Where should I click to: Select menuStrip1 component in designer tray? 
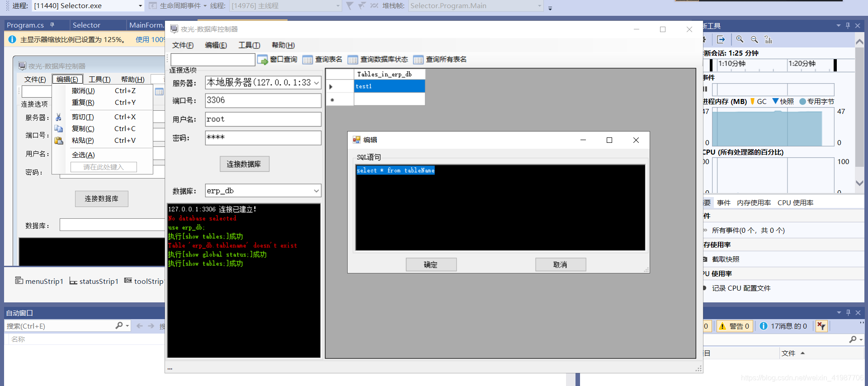coord(39,281)
